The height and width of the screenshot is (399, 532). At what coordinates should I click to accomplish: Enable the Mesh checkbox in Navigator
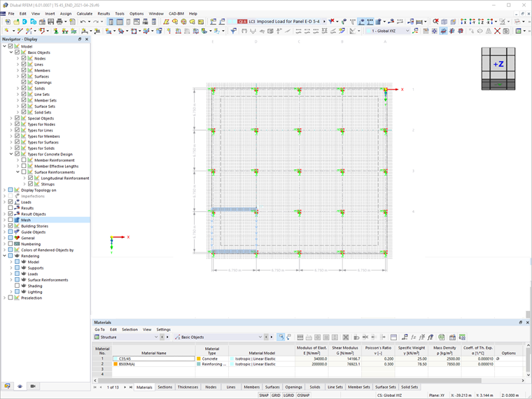[x=10, y=220]
